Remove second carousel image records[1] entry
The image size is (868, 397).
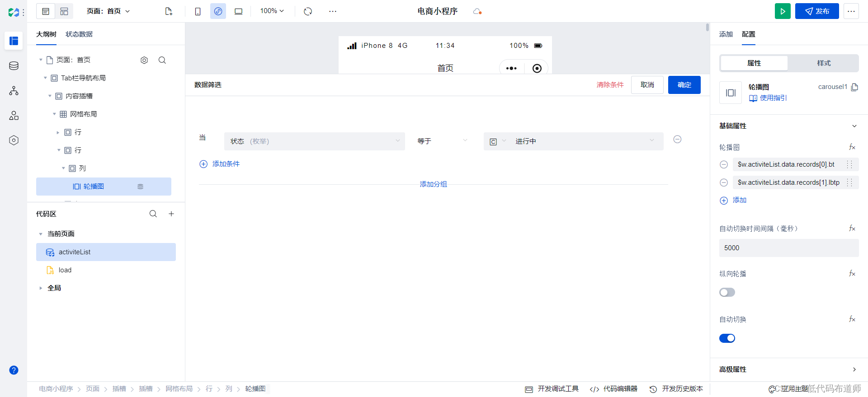pos(724,183)
